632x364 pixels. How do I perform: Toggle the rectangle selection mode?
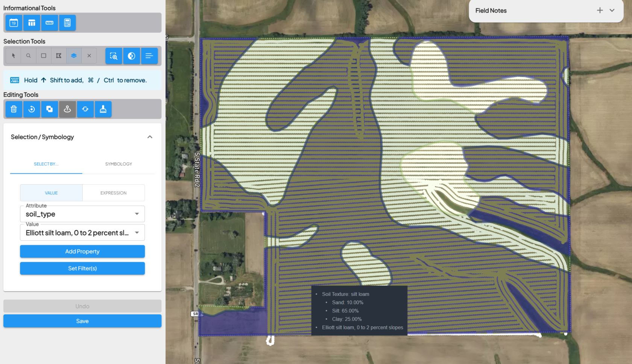pos(44,56)
